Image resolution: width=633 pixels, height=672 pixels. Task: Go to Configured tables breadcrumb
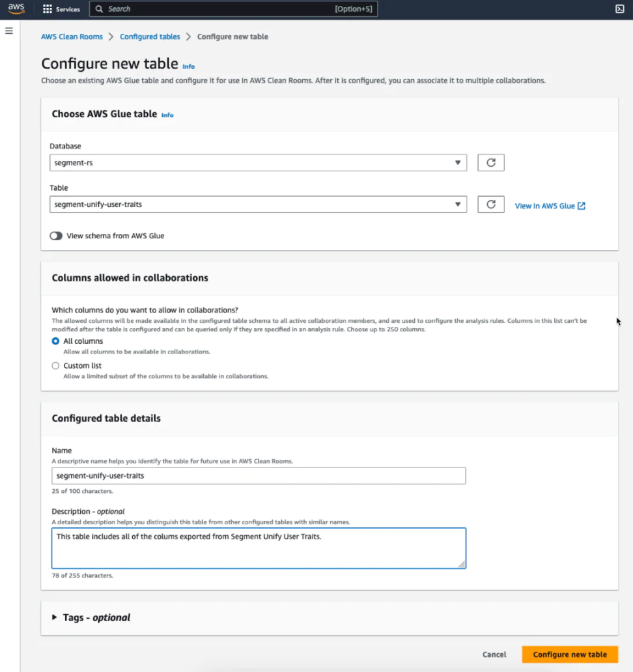pyautogui.click(x=150, y=36)
